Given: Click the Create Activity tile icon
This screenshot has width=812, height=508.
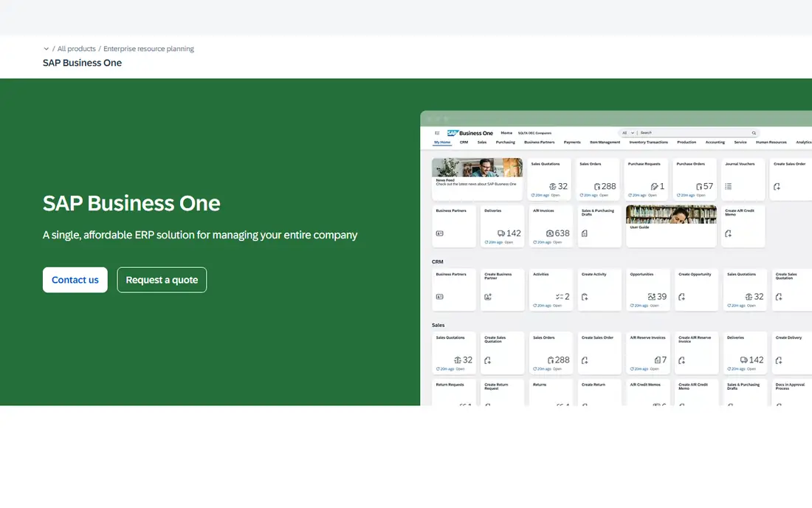Looking at the screenshot, I should pos(585,297).
